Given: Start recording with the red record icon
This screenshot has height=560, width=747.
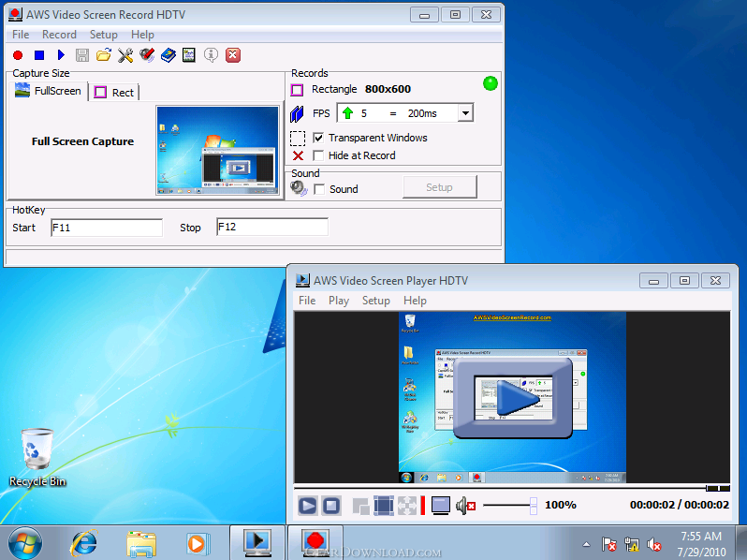Looking at the screenshot, I should [18, 55].
